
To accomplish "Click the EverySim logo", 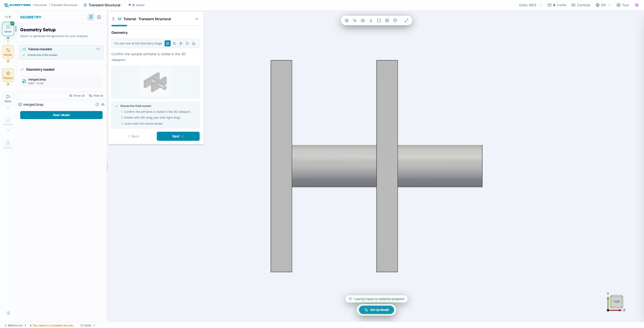I will coord(17,5).
